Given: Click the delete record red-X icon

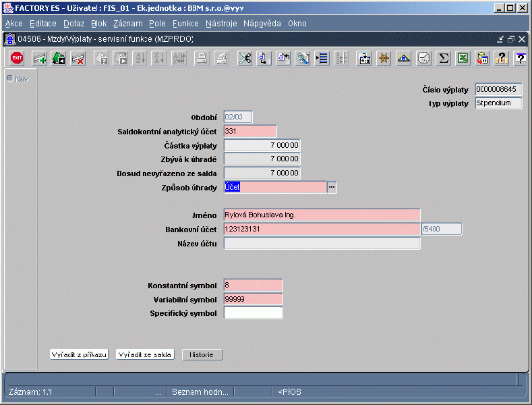Looking at the screenshot, I should coord(78,58).
